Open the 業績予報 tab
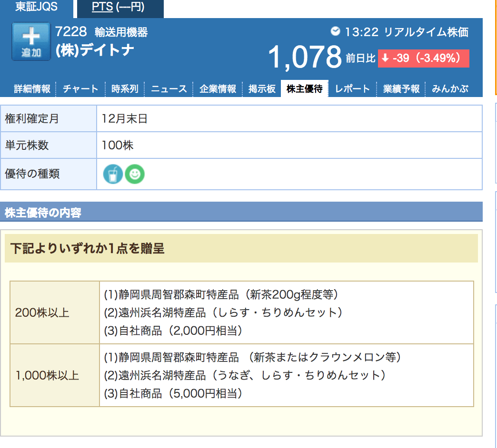 pos(401,88)
